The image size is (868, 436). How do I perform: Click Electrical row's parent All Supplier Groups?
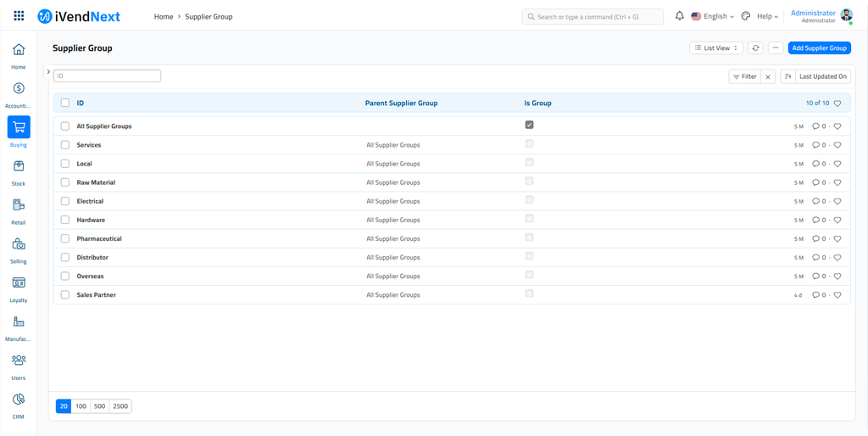coord(393,201)
